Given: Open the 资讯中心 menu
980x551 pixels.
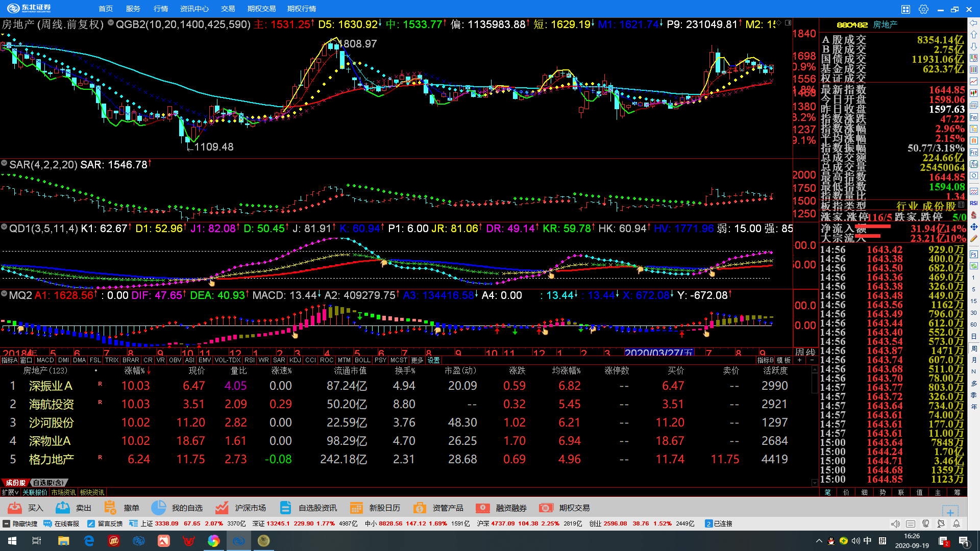Looking at the screenshot, I should (194, 9).
